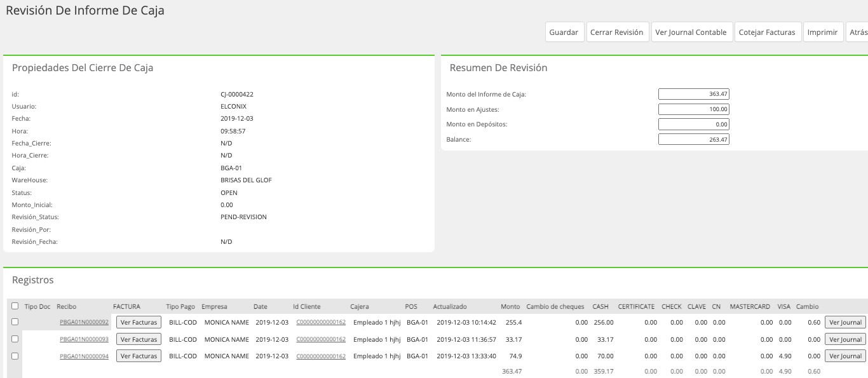Click the BRISAS DEL GLOF warehouse value
The image size is (868, 378).
coord(246,180)
